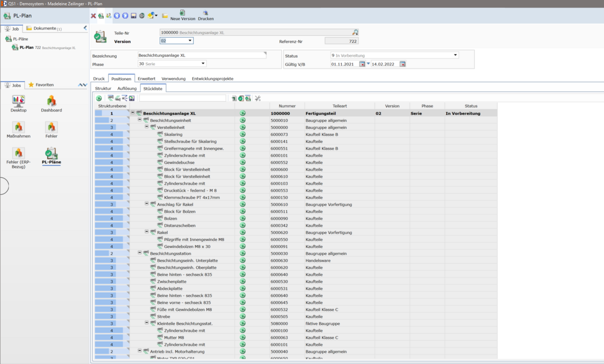Screen dimensions: 604x364
Task: Click the Teileart column header
Action: pyautogui.click(x=340, y=106)
